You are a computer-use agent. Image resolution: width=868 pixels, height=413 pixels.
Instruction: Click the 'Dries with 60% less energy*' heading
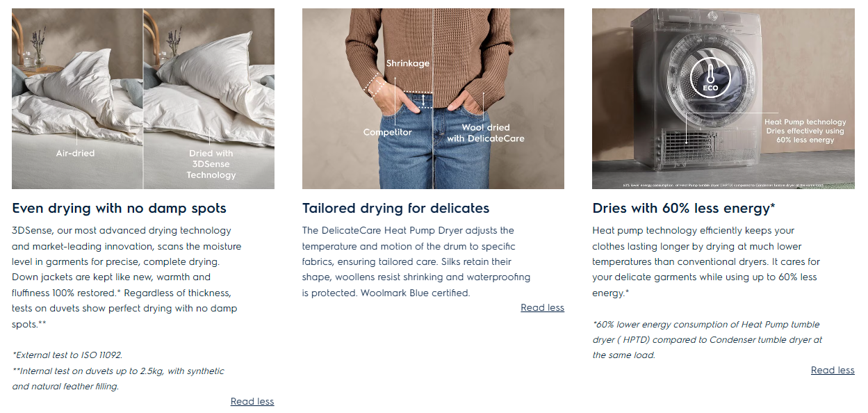click(x=683, y=209)
